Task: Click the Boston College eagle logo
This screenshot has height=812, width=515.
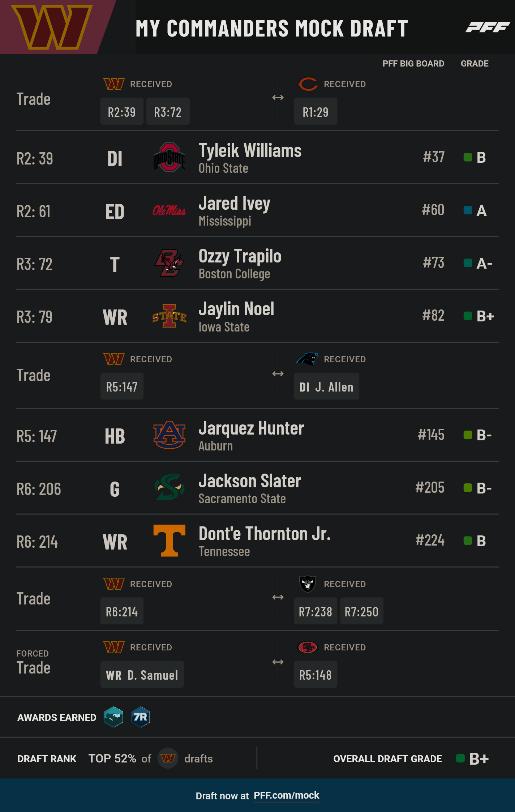Action: [x=169, y=263]
